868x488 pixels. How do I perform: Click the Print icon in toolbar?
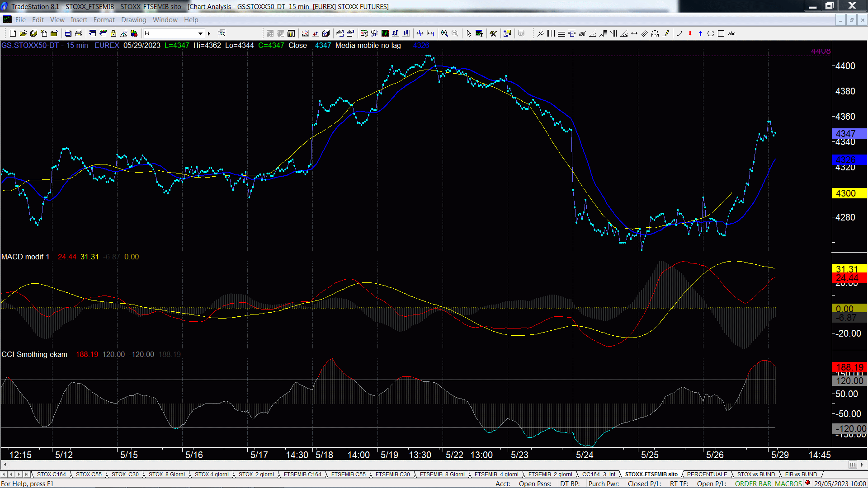click(x=79, y=33)
